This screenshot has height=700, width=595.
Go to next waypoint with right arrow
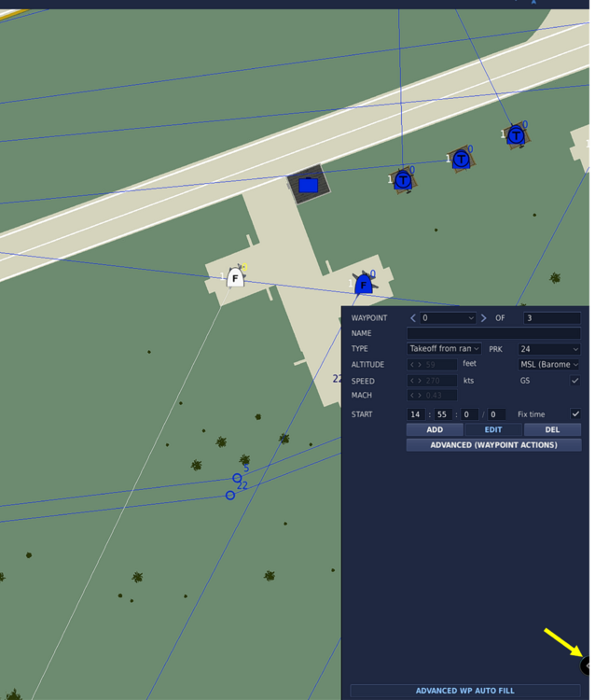[483, 318]
